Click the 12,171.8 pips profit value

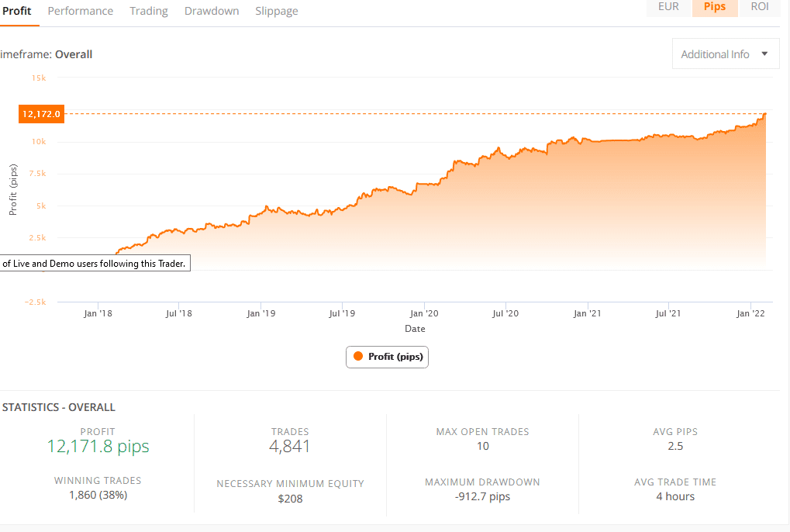[98, 447]
